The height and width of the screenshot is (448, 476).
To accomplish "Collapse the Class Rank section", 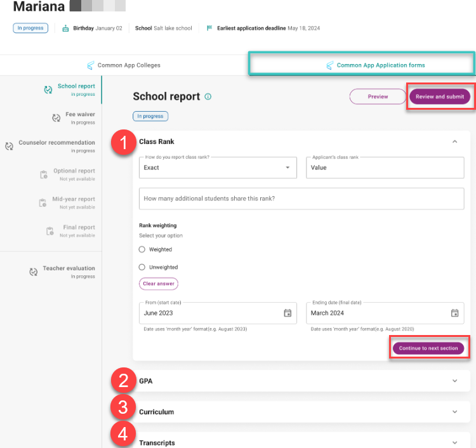I will tap(454, 142).
